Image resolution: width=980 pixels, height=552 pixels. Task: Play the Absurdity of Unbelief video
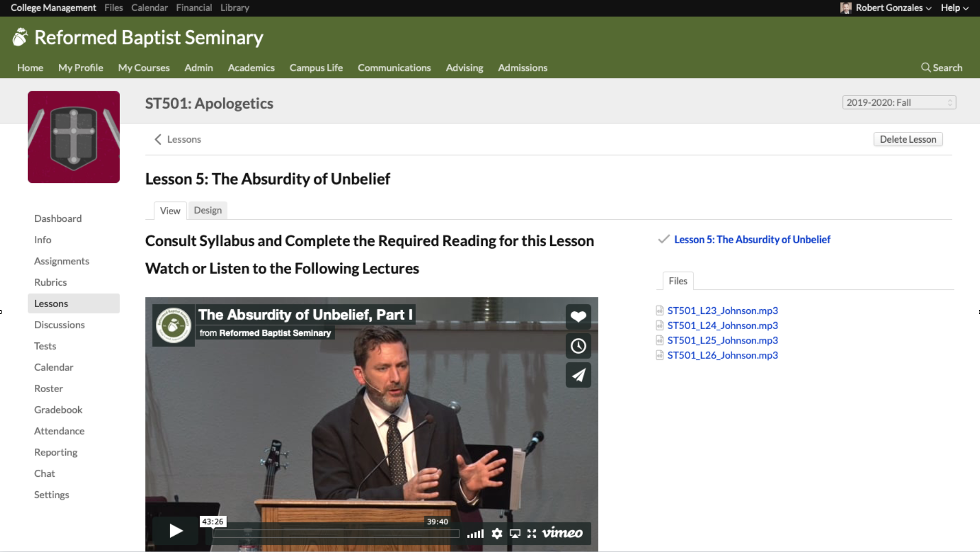[175, 531]
